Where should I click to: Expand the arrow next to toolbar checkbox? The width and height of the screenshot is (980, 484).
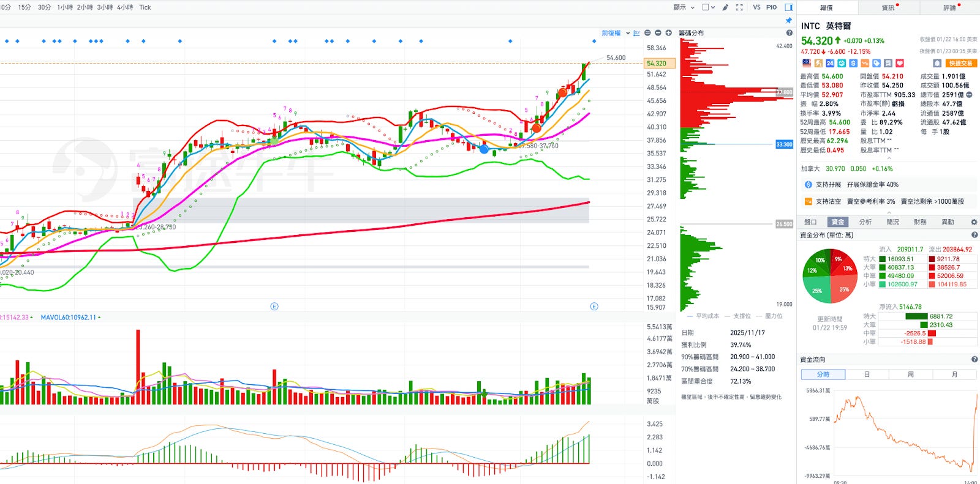[713, 7]
